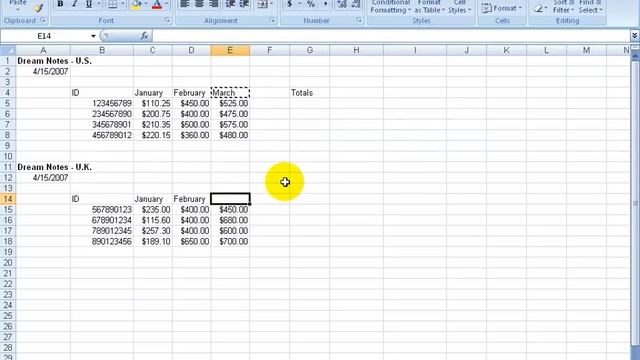This screenshot has width=640, height=360.
Task: Select column E header
Action: [230, 50]
